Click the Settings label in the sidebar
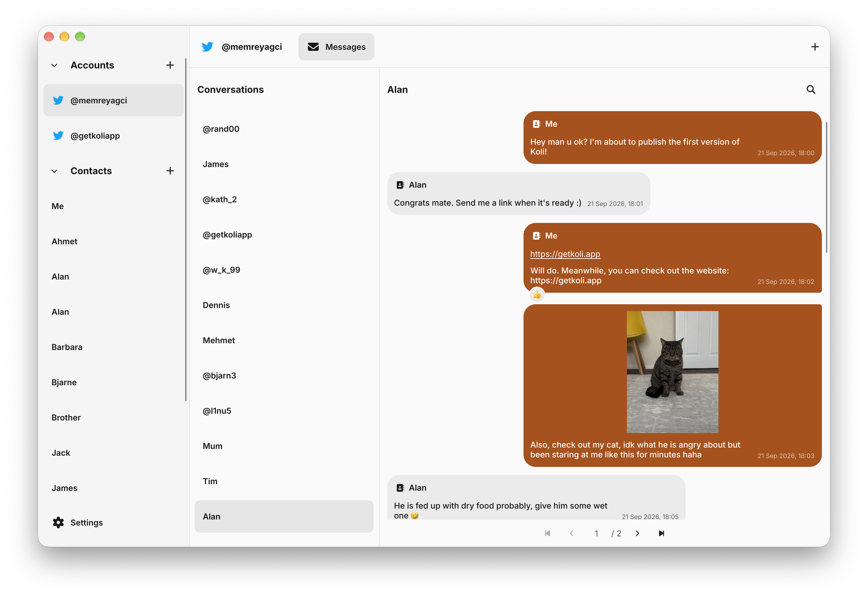 click(x=86, y=522)
